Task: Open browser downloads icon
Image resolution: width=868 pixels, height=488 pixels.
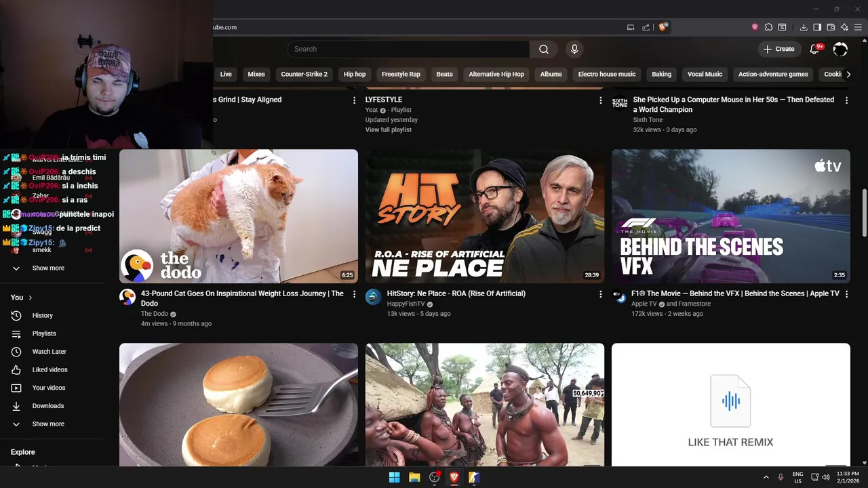Action: point(804,27)
